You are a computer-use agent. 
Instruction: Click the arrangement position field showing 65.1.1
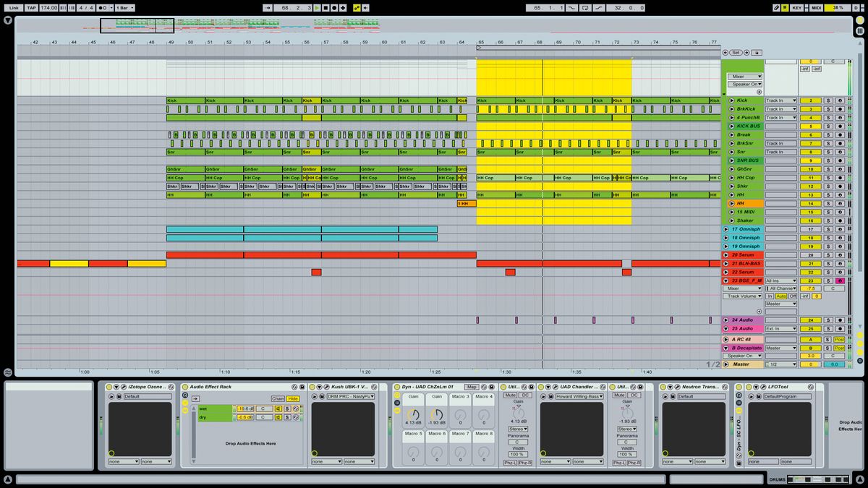[x=545, y=6]
